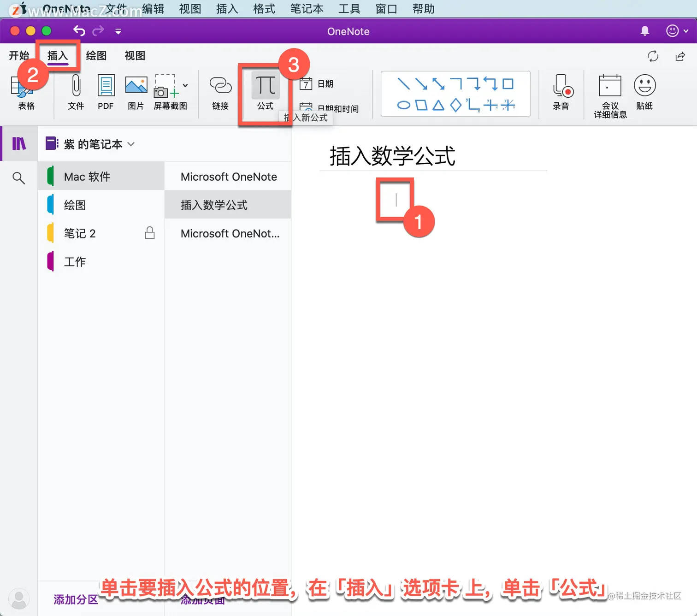Open the 插入数学公式 page in list

coord(228,205)
